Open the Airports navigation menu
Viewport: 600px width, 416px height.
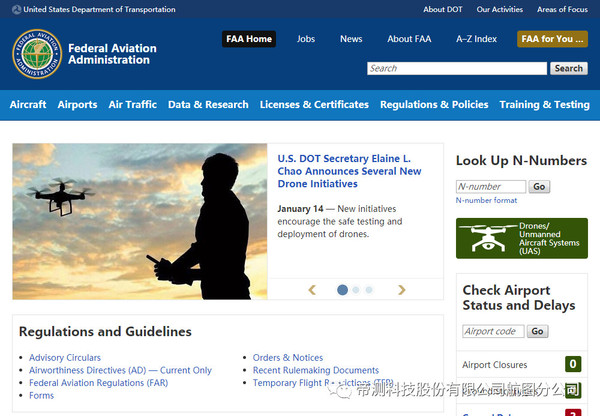77,104
